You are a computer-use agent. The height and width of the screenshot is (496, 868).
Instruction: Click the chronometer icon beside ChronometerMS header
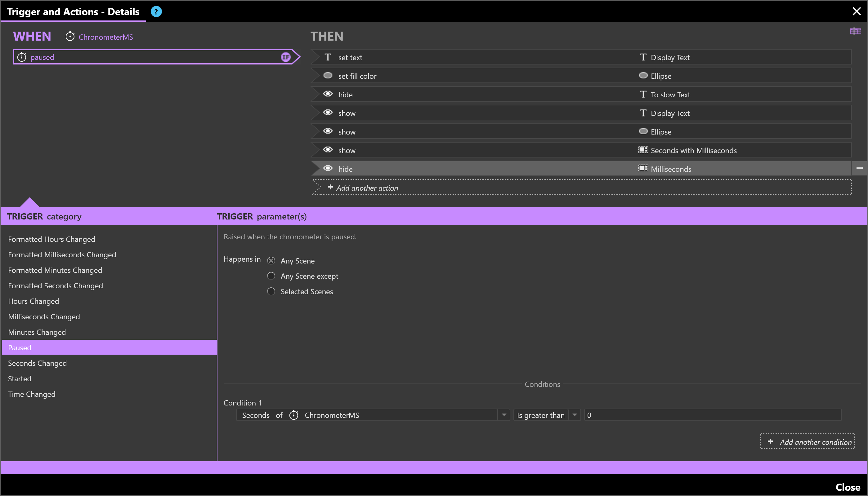click(70, 37)
